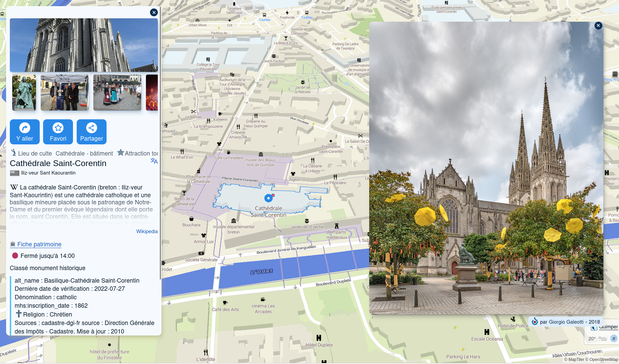The height and width of the screenshot is (364, 619).
Task: Click the blue cathedral location marker
Action: (x=268, y=198)
